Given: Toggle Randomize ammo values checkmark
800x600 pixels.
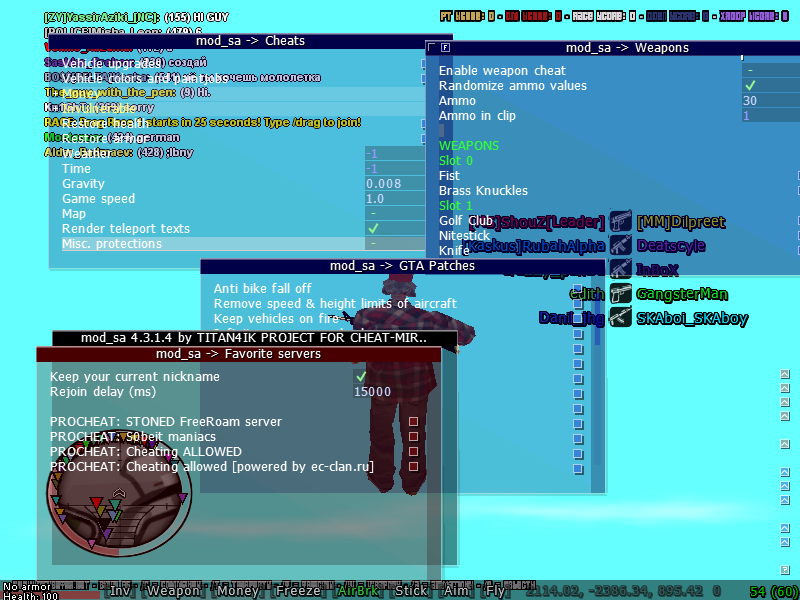Looking at the screenshot, I should pyautogui.click(x=750, y=85).
